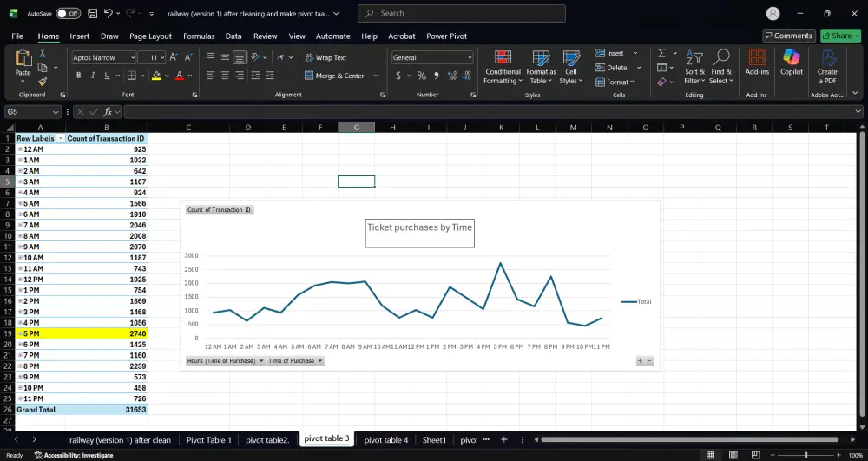Click the Comma Style icon

437,76
